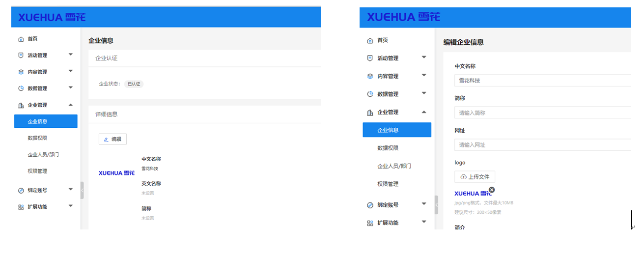Focus the 请输入网址 input field
The image size is (644, 256).
click(543, 145)
